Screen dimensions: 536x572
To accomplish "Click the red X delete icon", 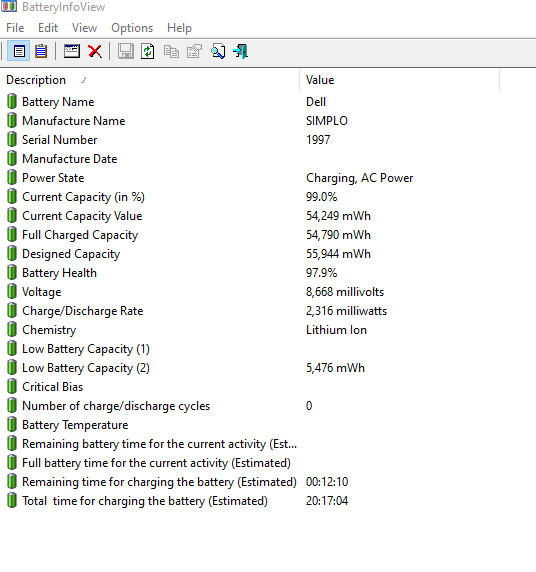I will pos(95,51).
